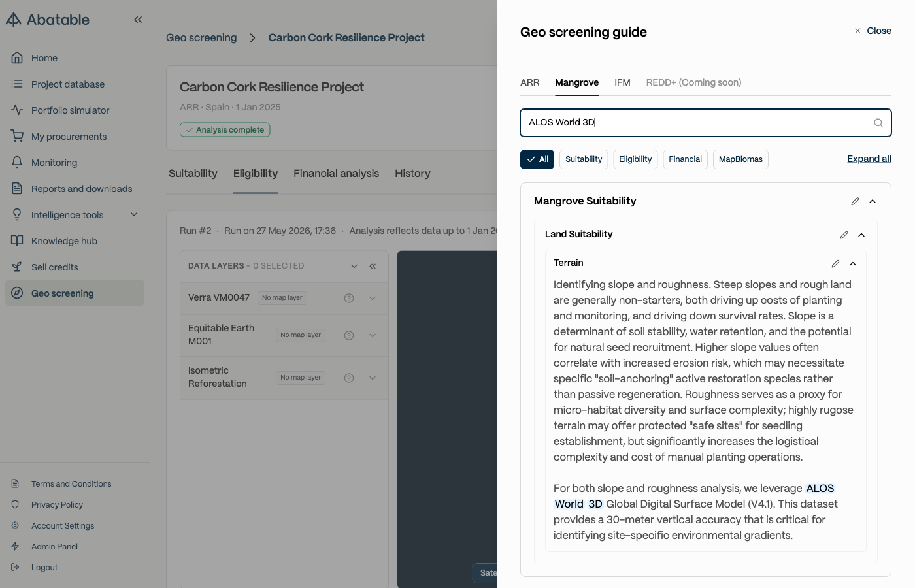This screenshot has height=588, width=915.
Task: Click the Expand all link
Action: pyautogui.click(x=869, y=159)
